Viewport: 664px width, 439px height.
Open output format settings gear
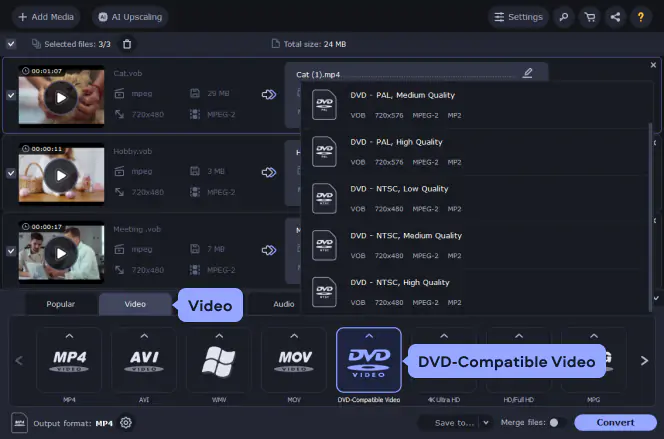[126, 423]
